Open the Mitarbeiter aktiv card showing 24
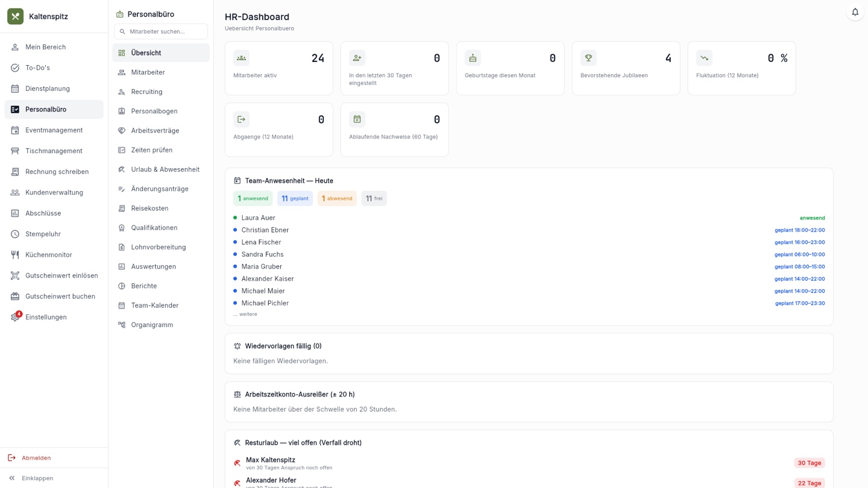The height and width of the screenshot is (488, 868). click(x=279, y=68)
